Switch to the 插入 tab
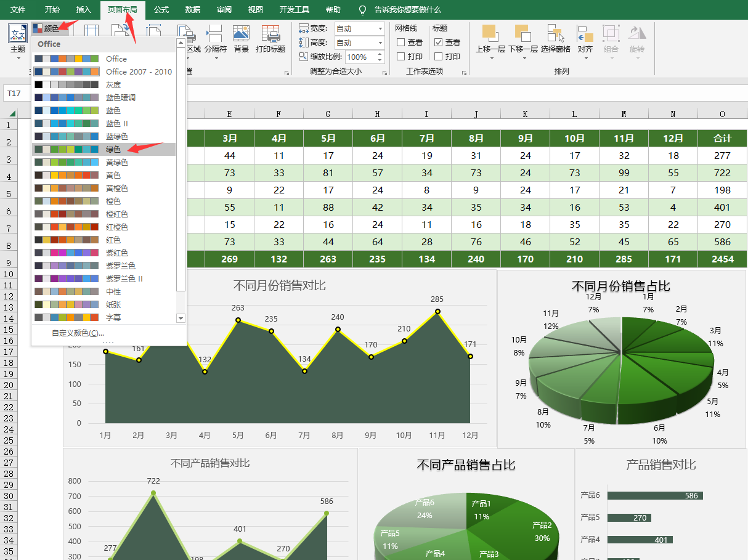The height and width of the screenshot is (560, 748). [84, 10]
